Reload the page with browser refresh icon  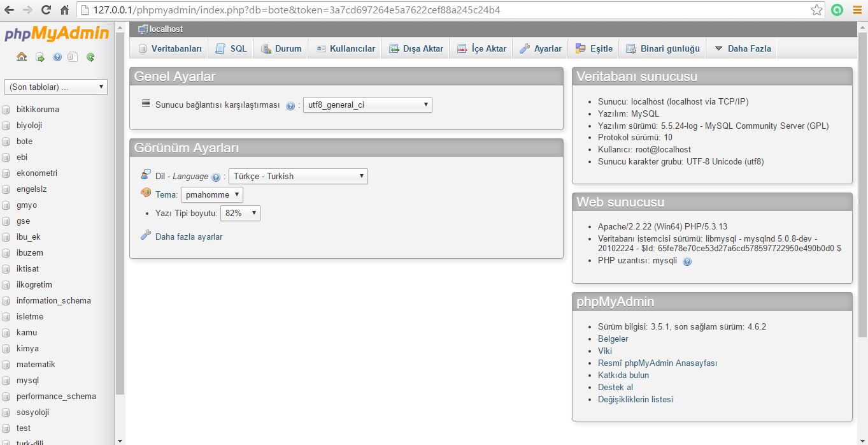(46, 10)
